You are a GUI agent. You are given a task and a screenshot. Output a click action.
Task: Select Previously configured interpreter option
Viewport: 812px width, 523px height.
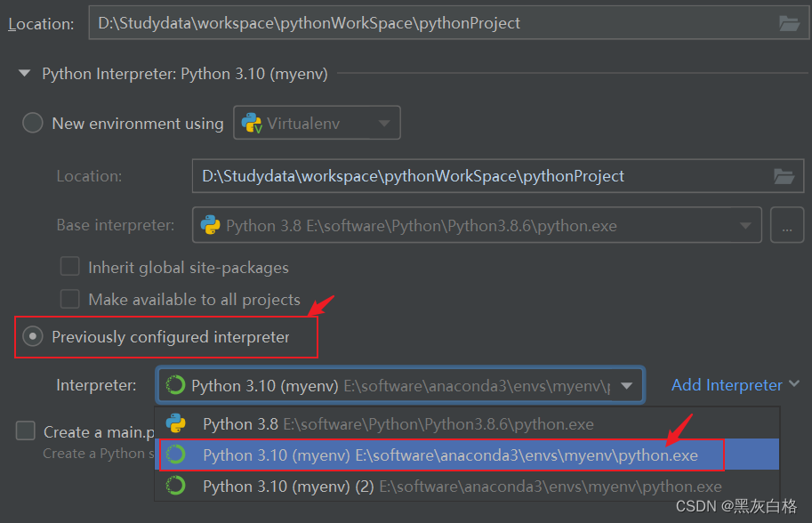[x=32, y=336]
